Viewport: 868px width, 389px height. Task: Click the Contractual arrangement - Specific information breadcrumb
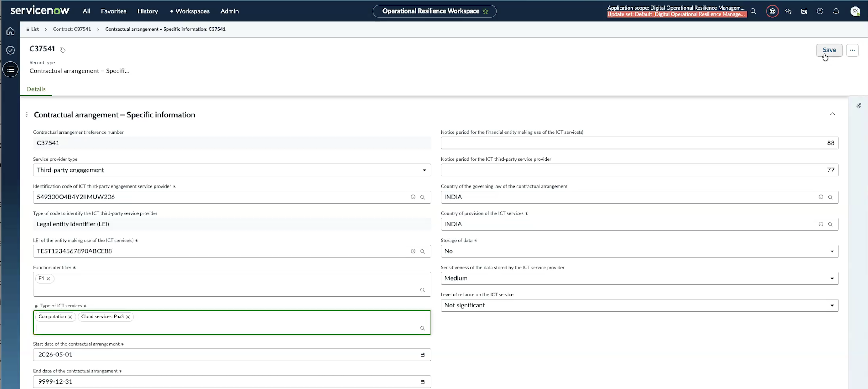click(165, 29)
